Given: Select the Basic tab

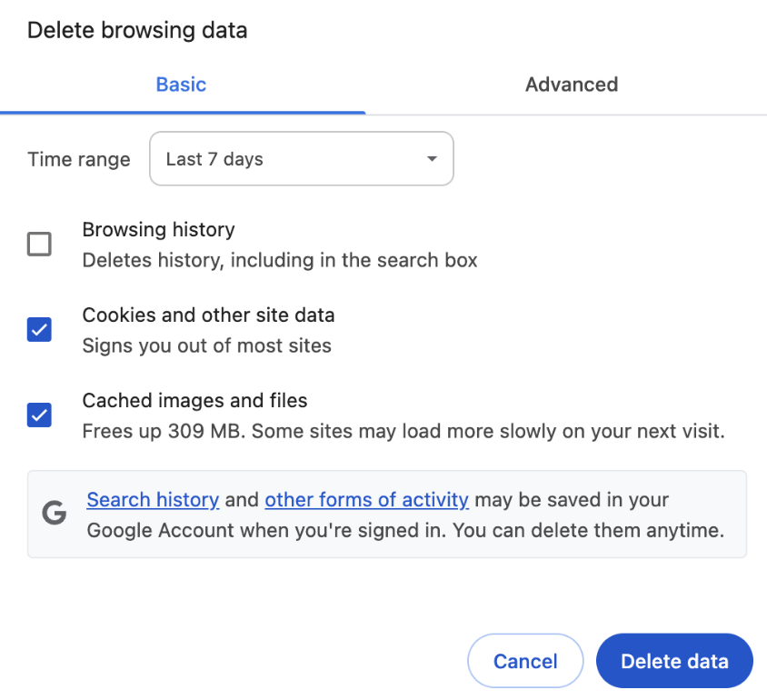Looking at the screenshot, I should click(181, 85).
